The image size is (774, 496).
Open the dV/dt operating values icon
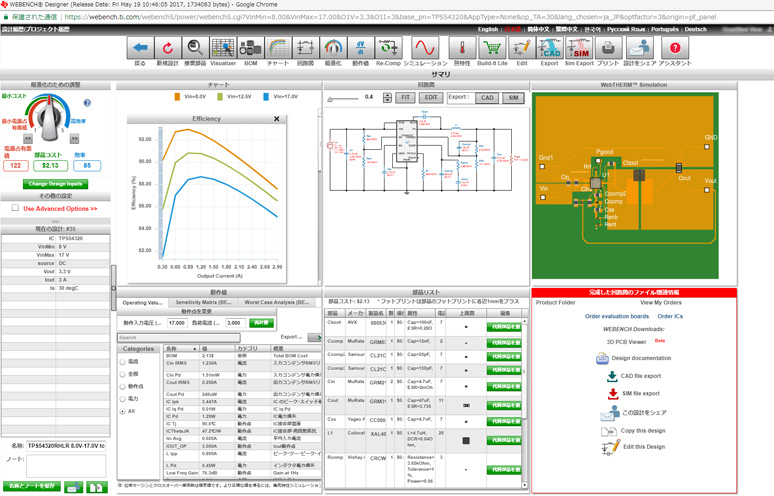[x=360, y=48]
